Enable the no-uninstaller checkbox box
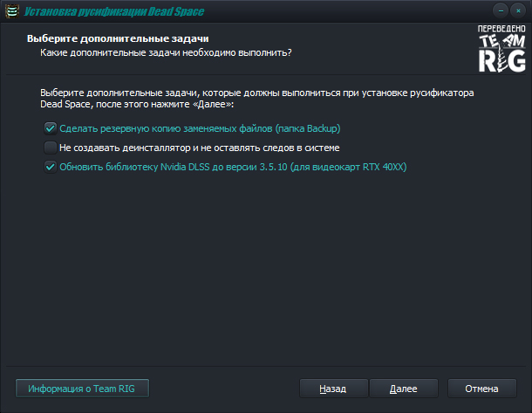Screen dimensions: 532x413 tap(50, 148)
